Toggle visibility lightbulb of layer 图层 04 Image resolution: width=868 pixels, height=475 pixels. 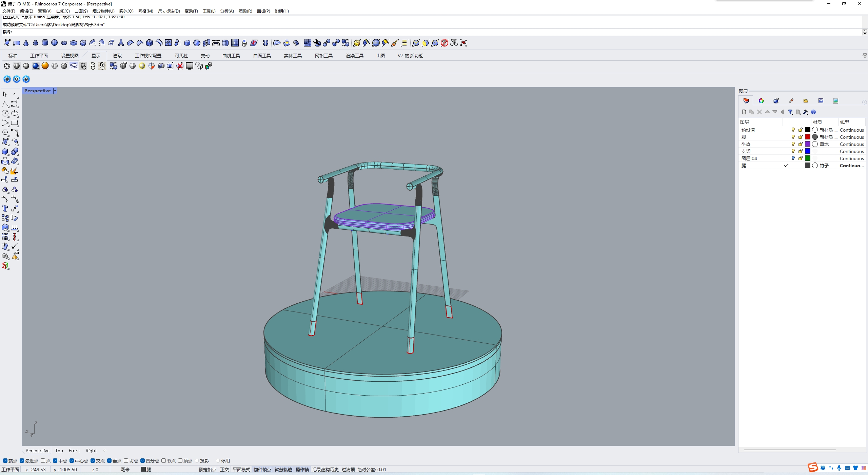pos(793,158)
